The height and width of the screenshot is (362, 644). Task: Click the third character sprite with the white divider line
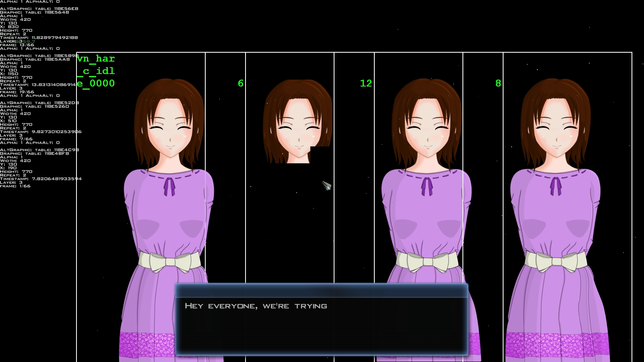click(428, 220)
